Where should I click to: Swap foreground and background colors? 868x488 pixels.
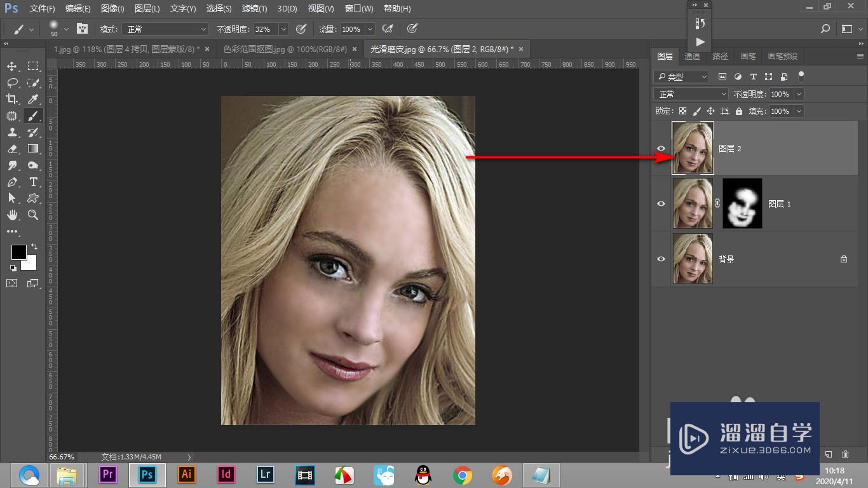[x=34, y=247]
